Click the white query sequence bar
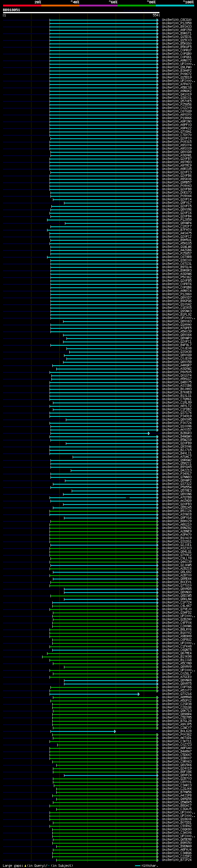This screenshot has height=868, width=197. click(81, 12)
